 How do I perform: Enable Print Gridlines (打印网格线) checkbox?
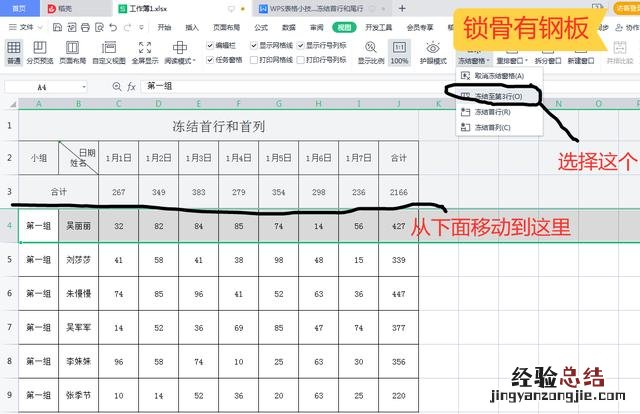(254, 60)
